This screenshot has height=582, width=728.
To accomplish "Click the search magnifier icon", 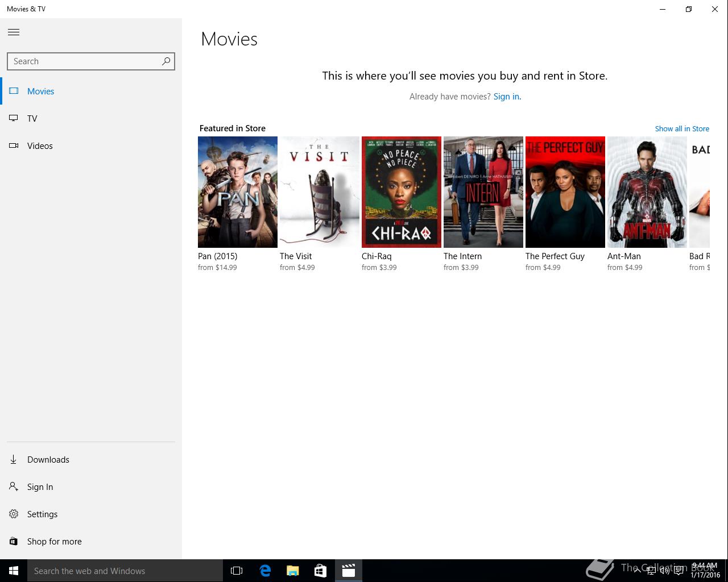I will [166, 61].
